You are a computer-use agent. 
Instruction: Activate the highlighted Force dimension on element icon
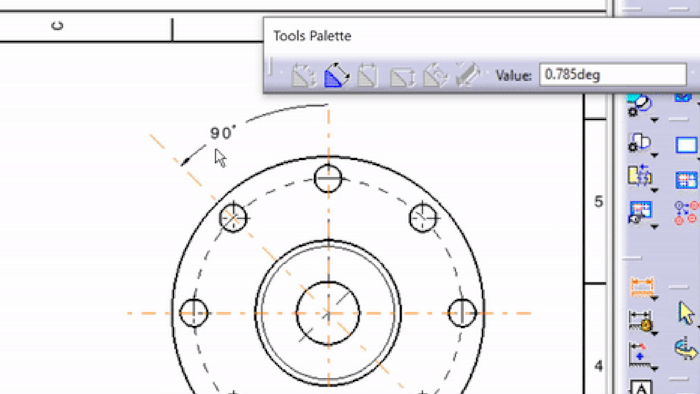337,75
